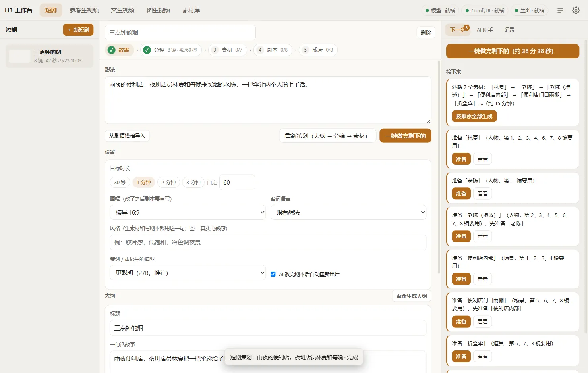Go to step 4 剧本

coord(273,50)
